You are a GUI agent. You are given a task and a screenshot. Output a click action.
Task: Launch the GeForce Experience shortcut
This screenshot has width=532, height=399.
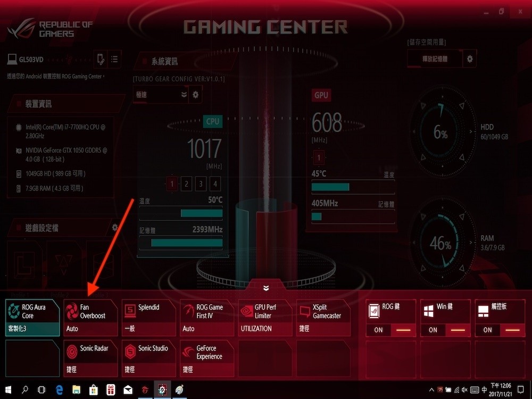(x=207, y=359)
